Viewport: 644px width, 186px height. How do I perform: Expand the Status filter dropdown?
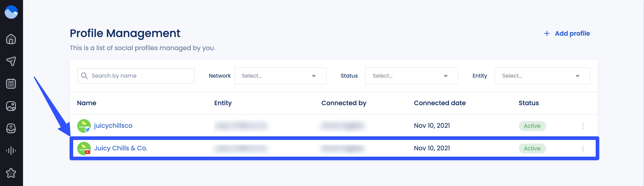tap(411, 76)
